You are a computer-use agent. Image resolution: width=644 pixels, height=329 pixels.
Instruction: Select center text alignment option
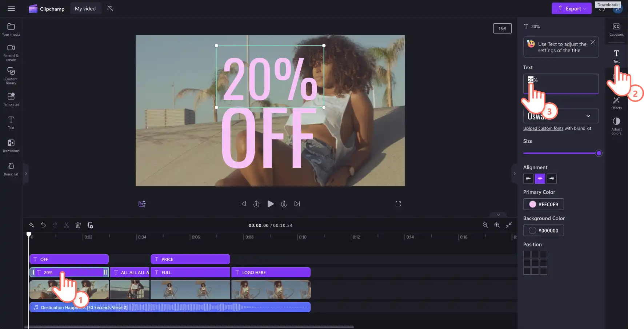tap(540, 179)
